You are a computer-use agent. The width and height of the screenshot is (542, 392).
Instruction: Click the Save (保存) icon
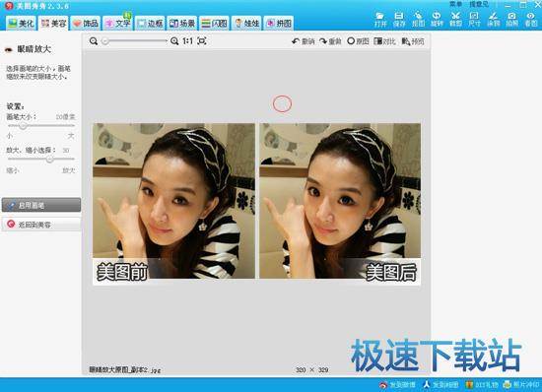coord(399,20)
